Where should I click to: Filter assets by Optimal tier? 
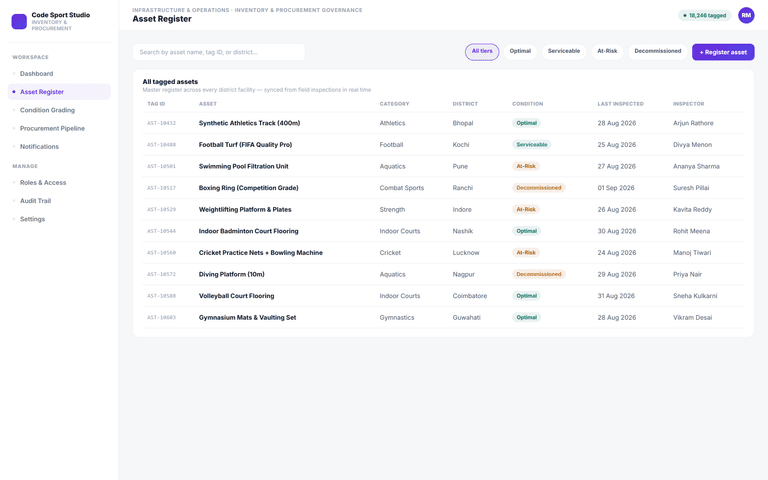point(520,51)
